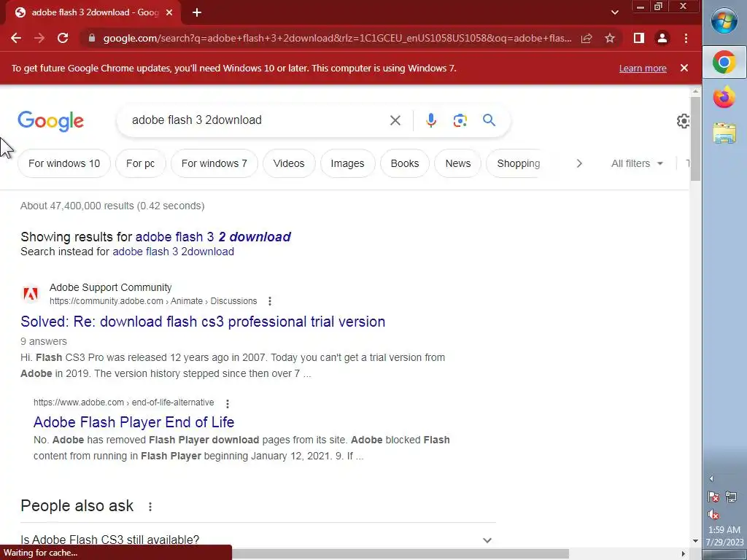The height and width of the screenshot is (560, 747).
Task: Open network status tray icon
Action: pyautogui.click(x=731, y=497)
